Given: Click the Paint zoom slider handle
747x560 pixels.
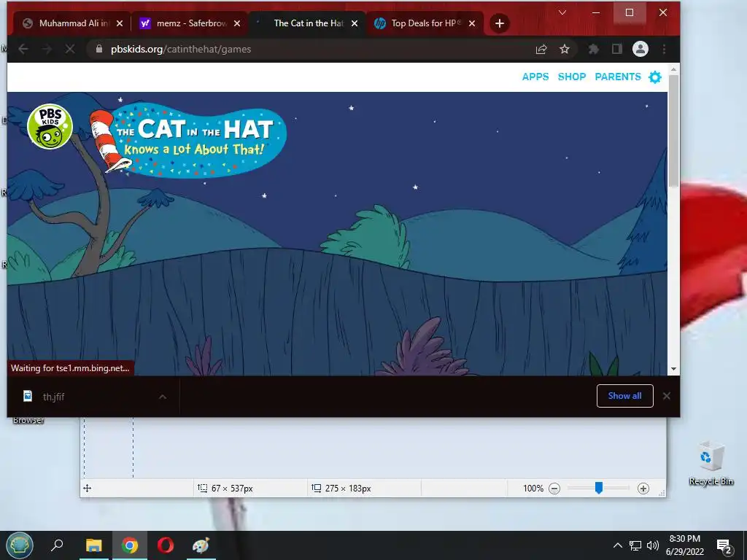Looking at the screenshot, I should click(x=599, y=488).
